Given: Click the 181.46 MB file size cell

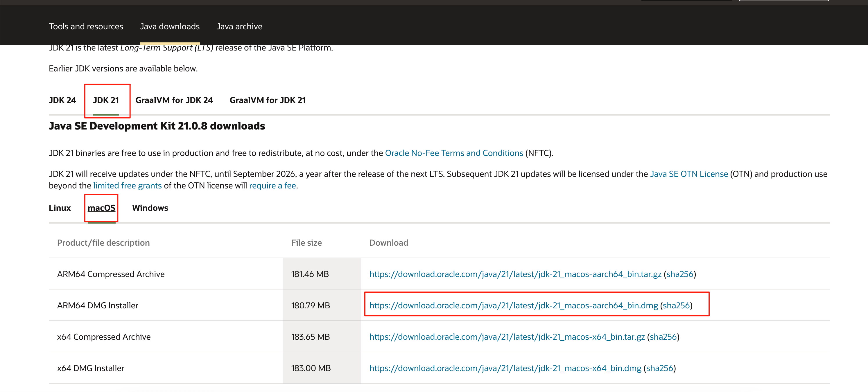Looking at the screenshot, I should click(322, 274).
